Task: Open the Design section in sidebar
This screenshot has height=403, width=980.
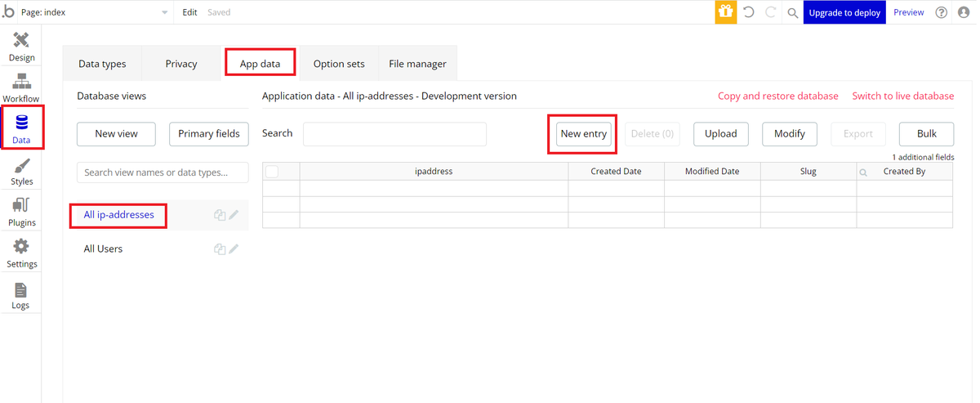Action: [21, 46]
